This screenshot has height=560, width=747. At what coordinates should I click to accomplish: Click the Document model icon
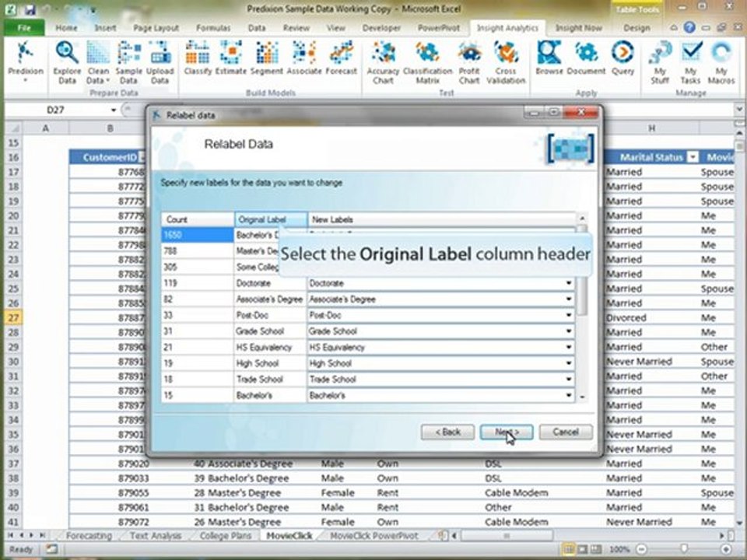click(x=586, y=58)
